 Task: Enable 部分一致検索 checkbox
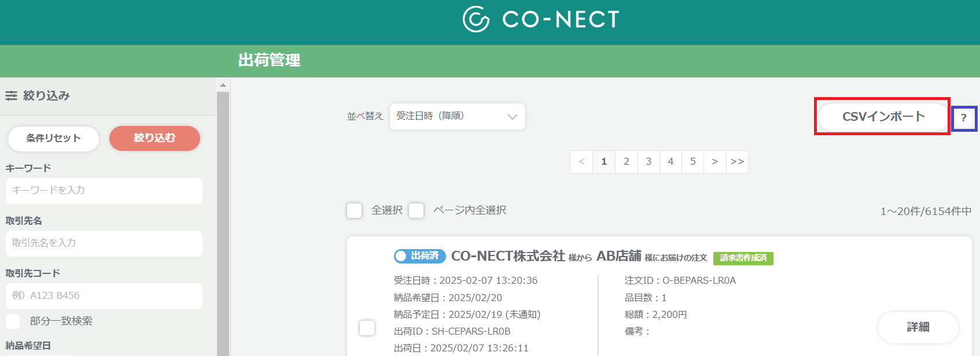coord(13,321)
